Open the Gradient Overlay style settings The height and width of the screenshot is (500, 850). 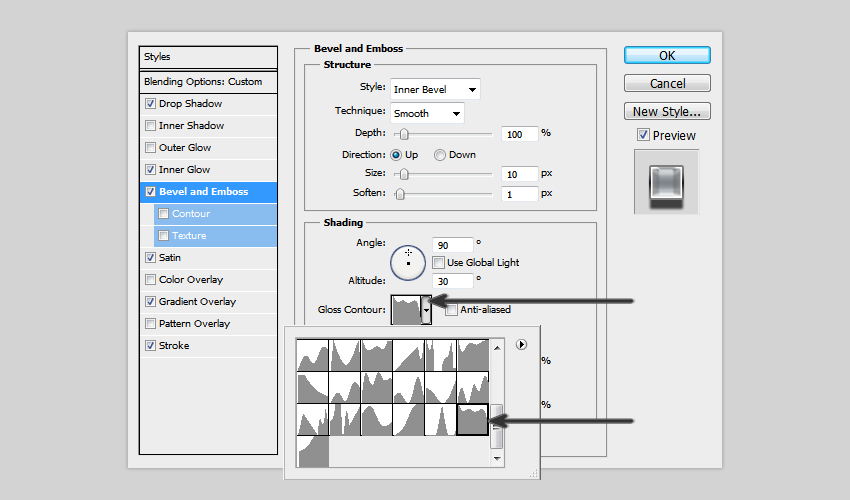pyautogui.click(x=197, y=302)
